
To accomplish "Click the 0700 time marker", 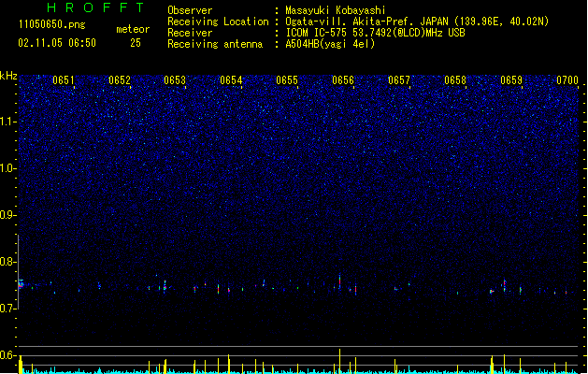I will 567,80.
